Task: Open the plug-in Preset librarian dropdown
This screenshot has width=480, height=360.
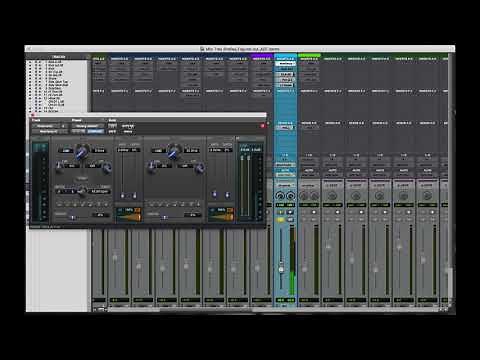Action: point(87,126)
